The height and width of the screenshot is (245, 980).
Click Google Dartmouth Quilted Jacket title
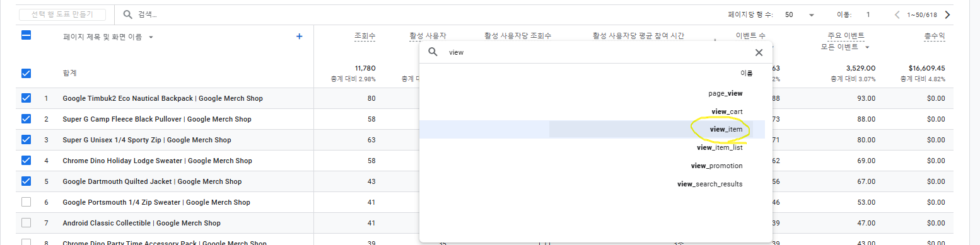click(152, 181)
